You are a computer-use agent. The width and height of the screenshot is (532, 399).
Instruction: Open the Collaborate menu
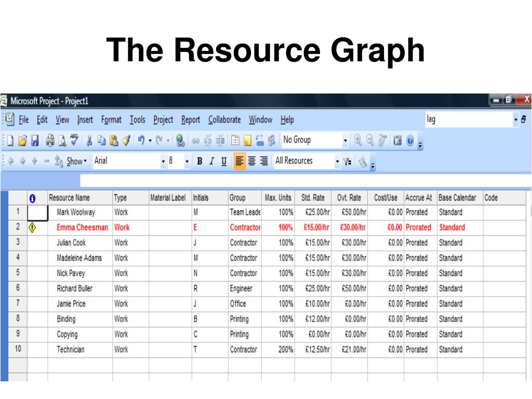pos(224,120)
